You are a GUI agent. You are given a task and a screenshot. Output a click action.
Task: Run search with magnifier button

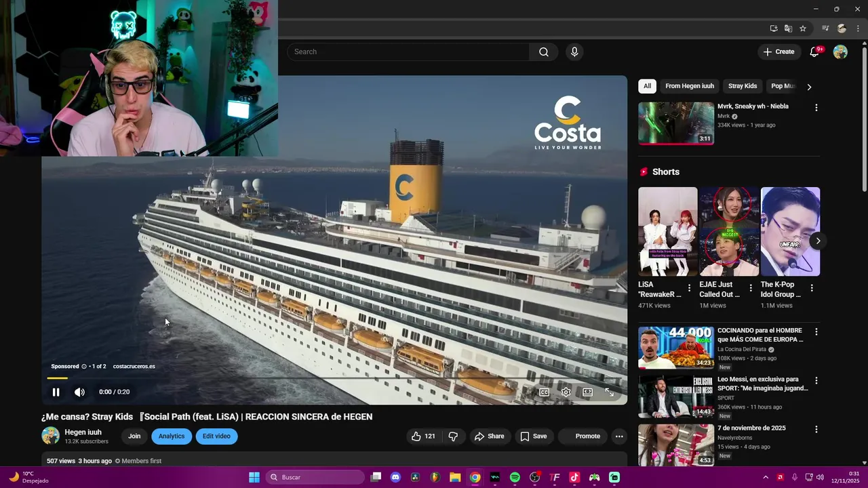(x=544, y=52)
